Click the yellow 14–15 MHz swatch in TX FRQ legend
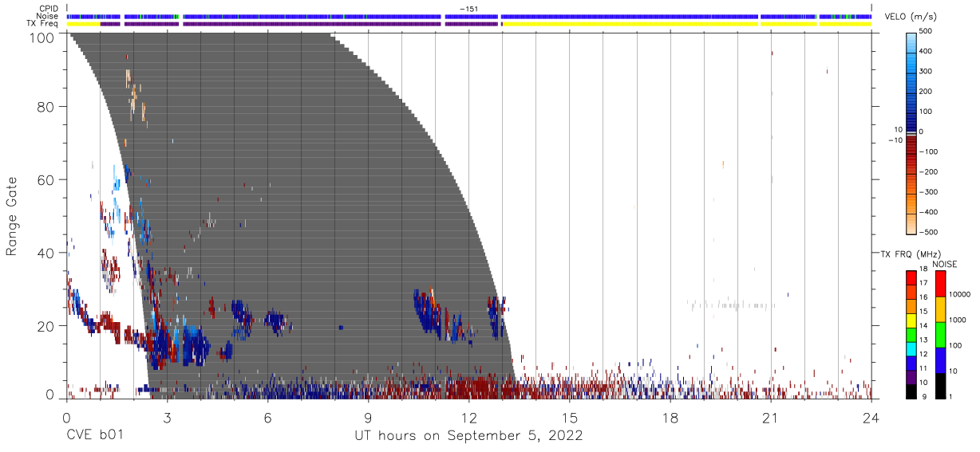The image size is (980, 452). tap(911, 320)
